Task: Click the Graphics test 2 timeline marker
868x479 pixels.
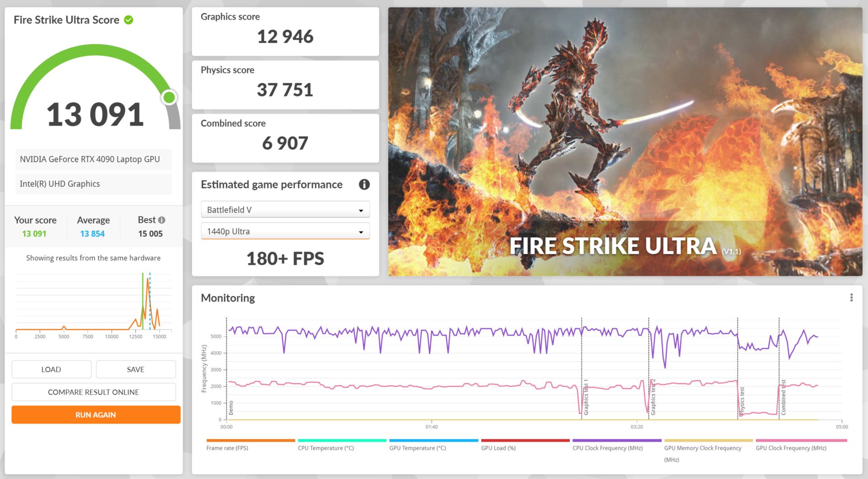Action: pos(653,397)
